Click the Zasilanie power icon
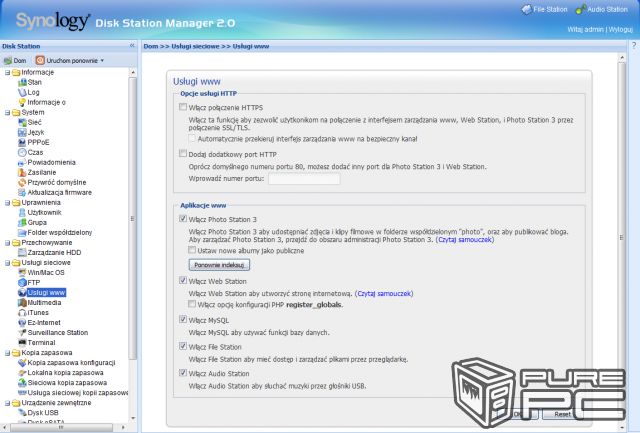This screenshot has height=433, width=640. [x=22, y=173]
